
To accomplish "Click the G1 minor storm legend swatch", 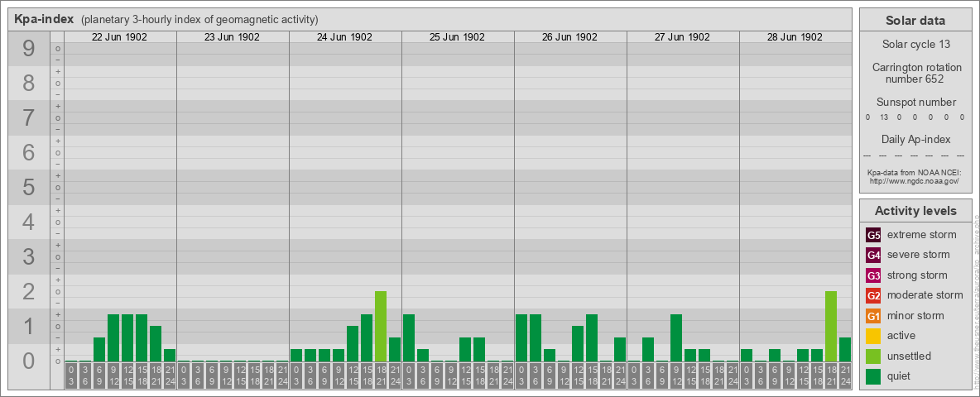I will click(x=874, y=316).
